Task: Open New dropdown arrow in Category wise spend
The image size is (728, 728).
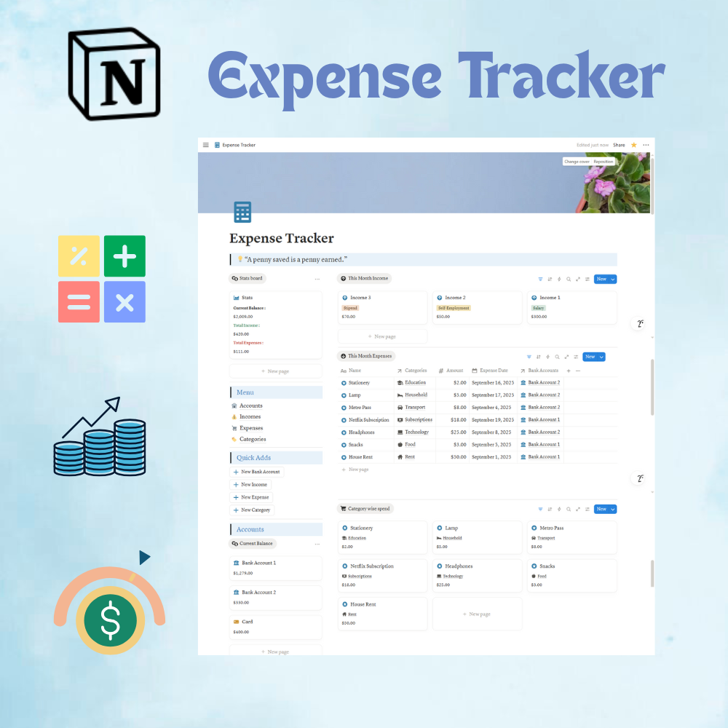Action: coord(613,510)
